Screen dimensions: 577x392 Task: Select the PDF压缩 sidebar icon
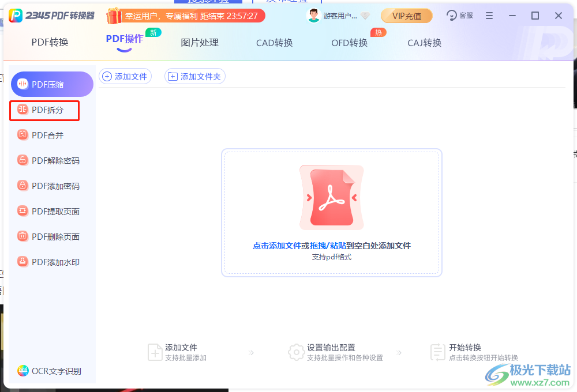[x=23, y=84]
